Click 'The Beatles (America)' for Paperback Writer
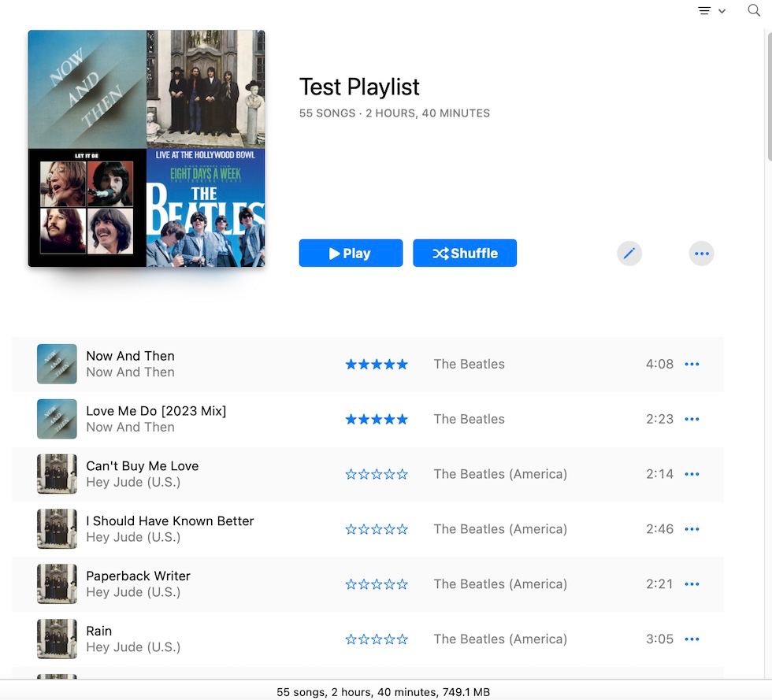 point(500,584)
